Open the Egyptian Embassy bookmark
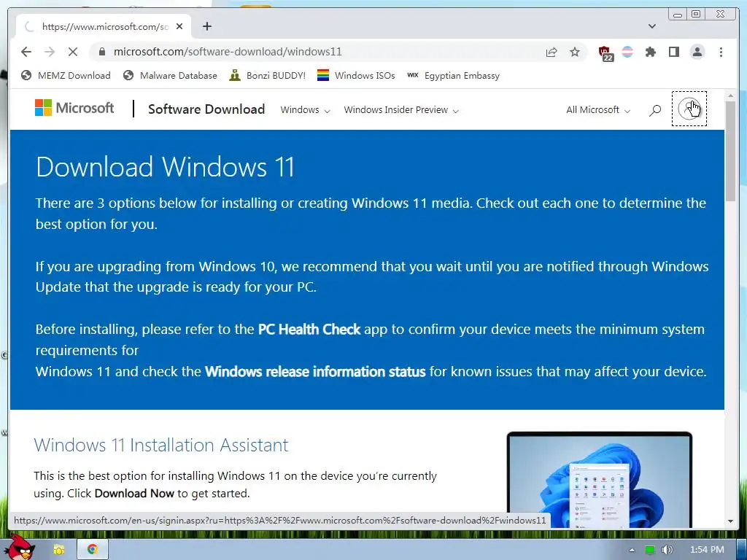 [454, 76]
